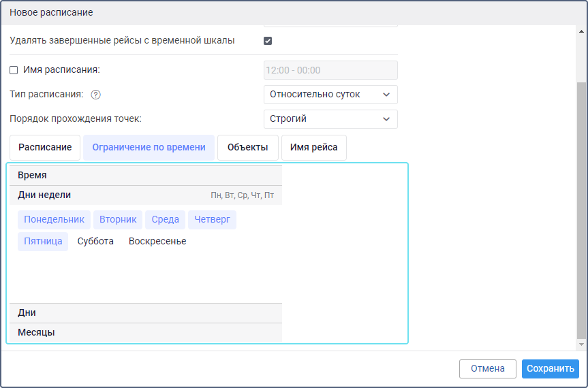Image resolution: width=588 pixels, height=388 pixels.
Task: Deselect Пятница day chip
Action: click(43, 241)
